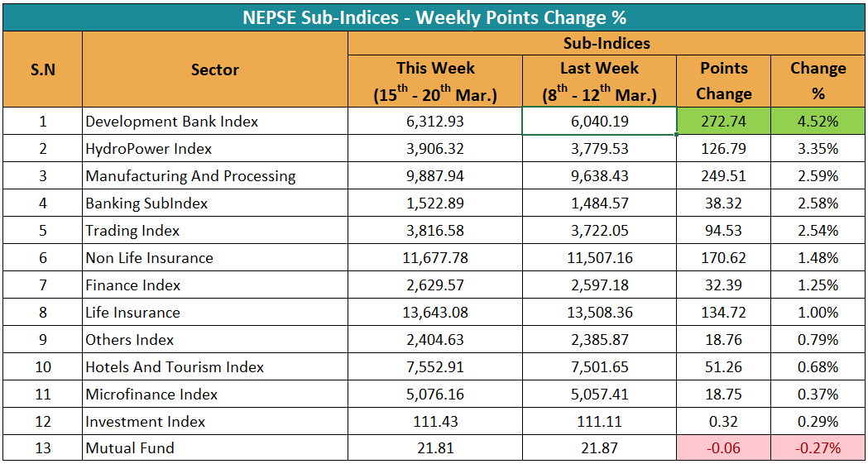Select Hotels And Tourism Index cell
868x464 pixels.
[x=175, y=367]
